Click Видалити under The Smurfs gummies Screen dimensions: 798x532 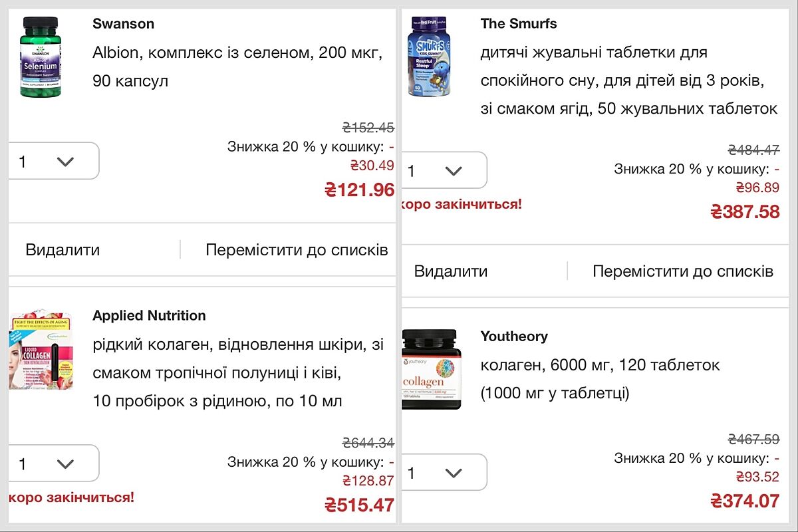pos(451,271)
